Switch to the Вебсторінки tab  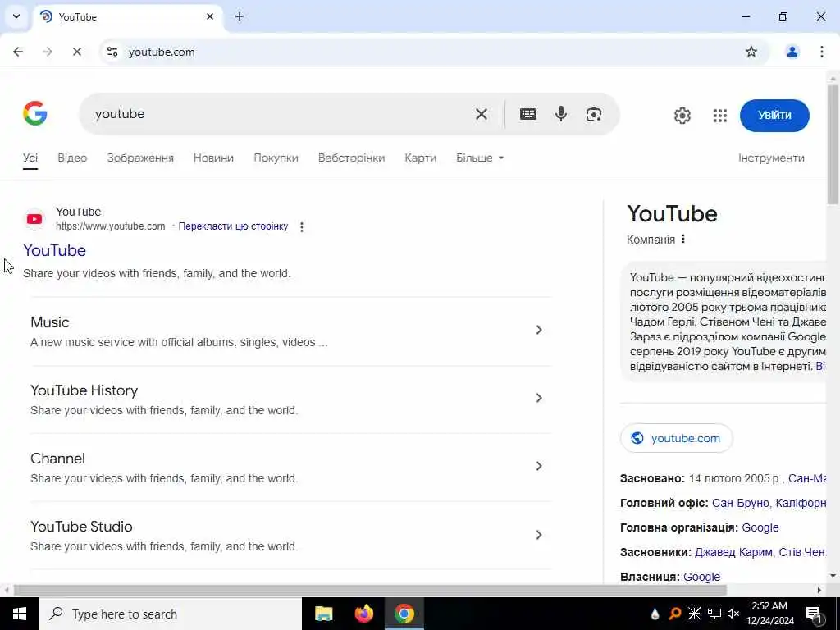click(x=351, y=158)
